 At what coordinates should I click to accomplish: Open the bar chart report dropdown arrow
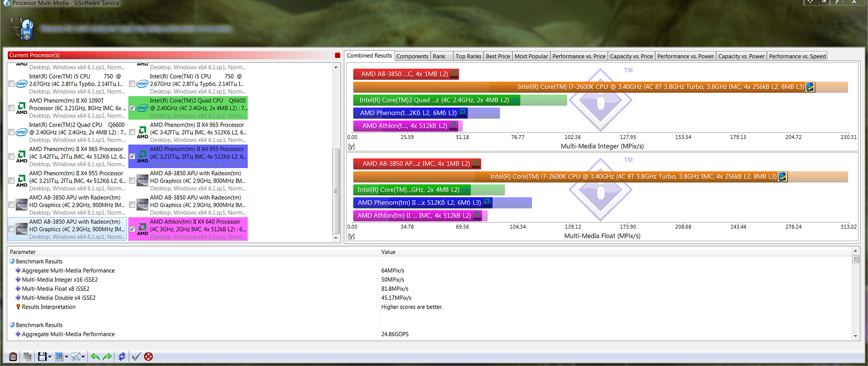coord(66,357)
